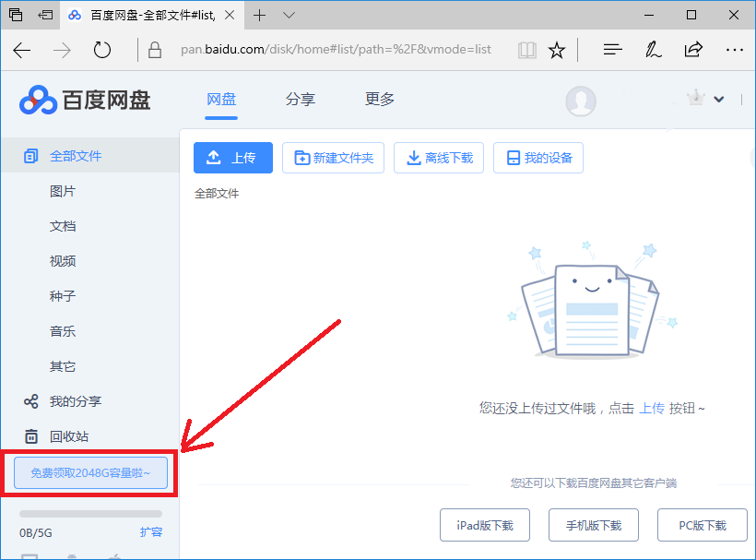Close the 百度网盘 browser tab
This screenshot has height=560, width=756.
point(230,16)
